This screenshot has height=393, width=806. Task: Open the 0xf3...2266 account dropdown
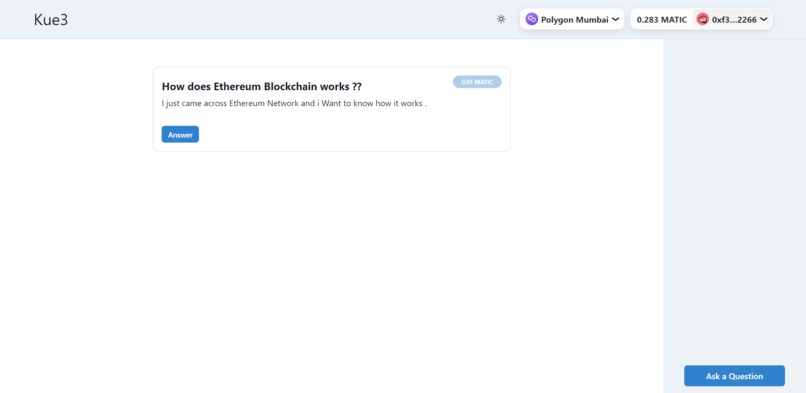tap(732, 20)
